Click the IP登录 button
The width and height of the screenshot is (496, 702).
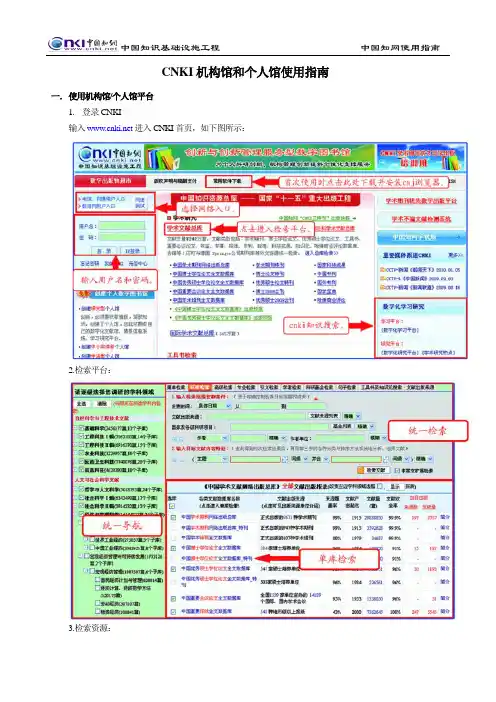coord(132,251)
